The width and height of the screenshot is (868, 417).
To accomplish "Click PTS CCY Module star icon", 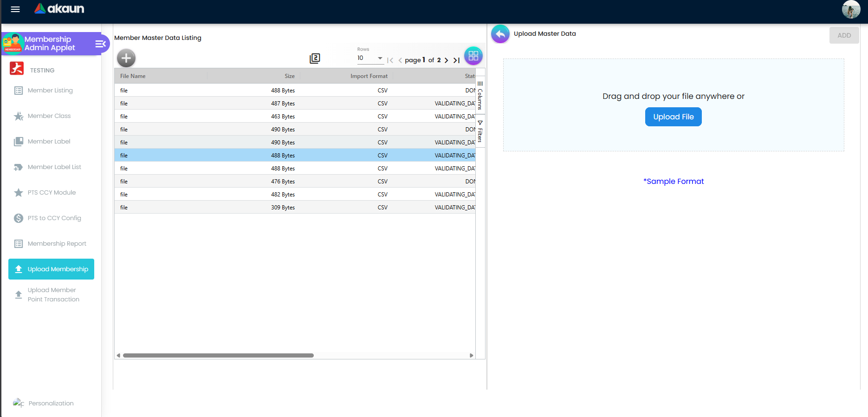I will click(19, 193).
